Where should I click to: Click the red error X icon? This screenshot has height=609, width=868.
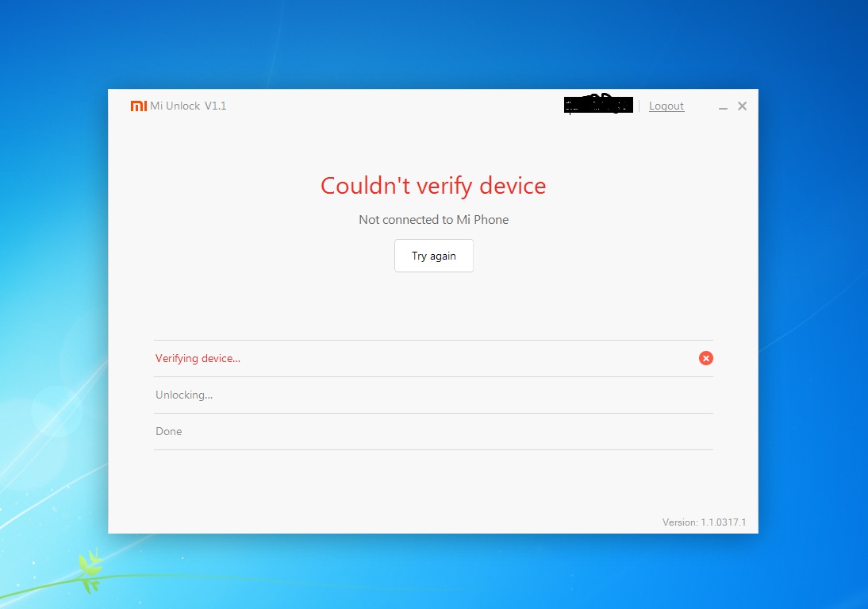[x=705, y=358]
